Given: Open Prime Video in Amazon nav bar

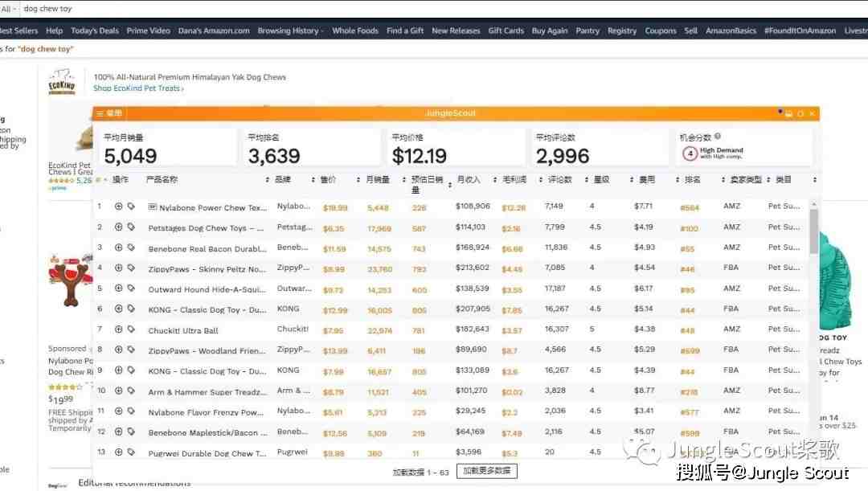Looking at the screenshot, I should 149,31.
